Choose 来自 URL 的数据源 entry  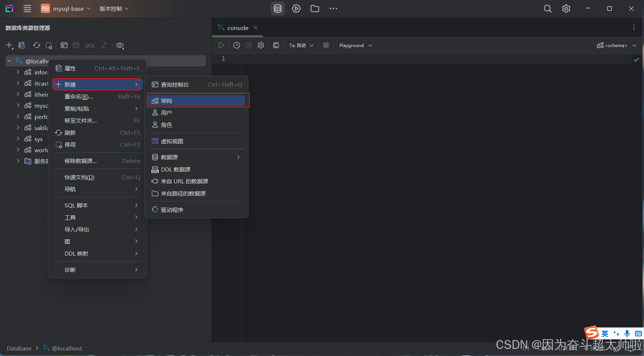click(x=197, y=182)
